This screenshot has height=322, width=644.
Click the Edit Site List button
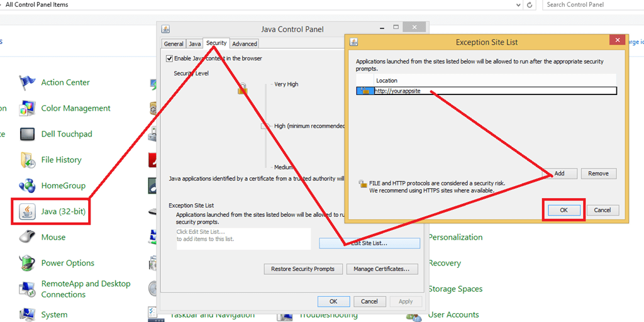click(370, 243)
